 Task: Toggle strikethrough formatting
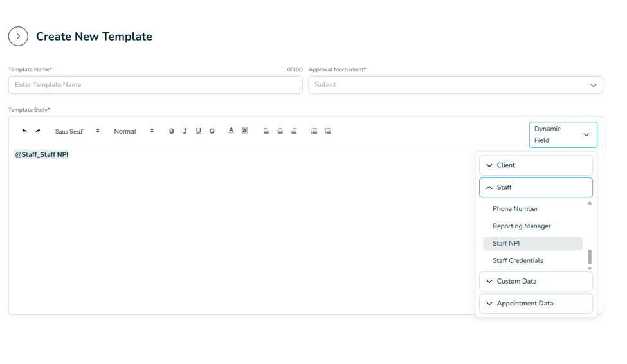tap(212, 131)
